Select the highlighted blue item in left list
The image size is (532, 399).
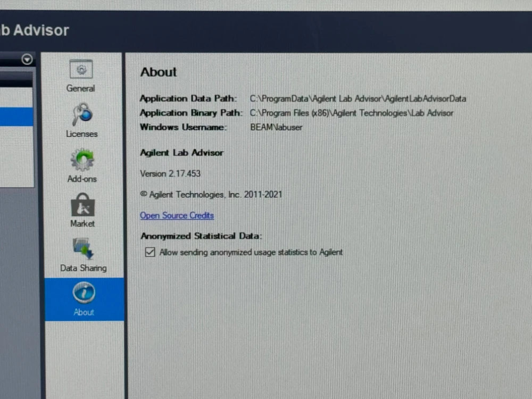(16, 117)
